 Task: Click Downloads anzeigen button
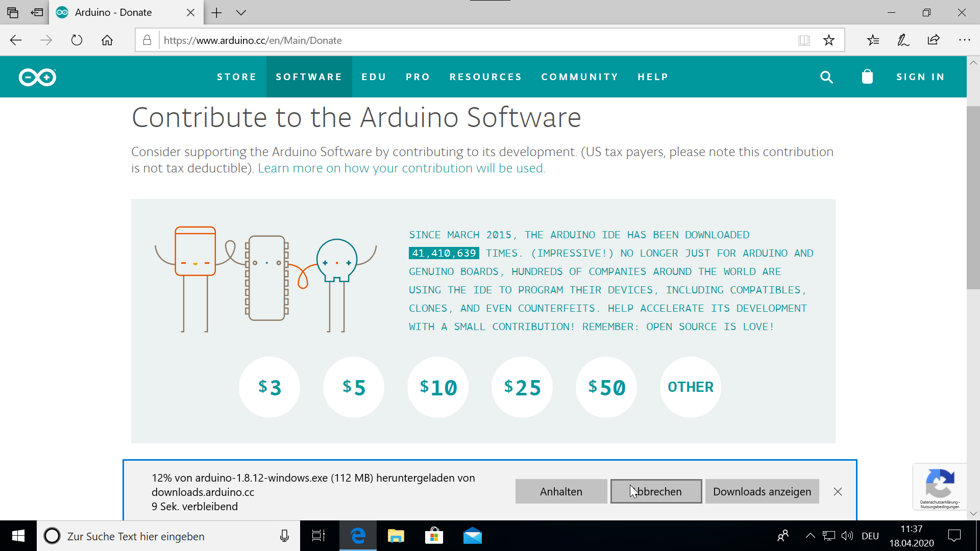point(762,491)
